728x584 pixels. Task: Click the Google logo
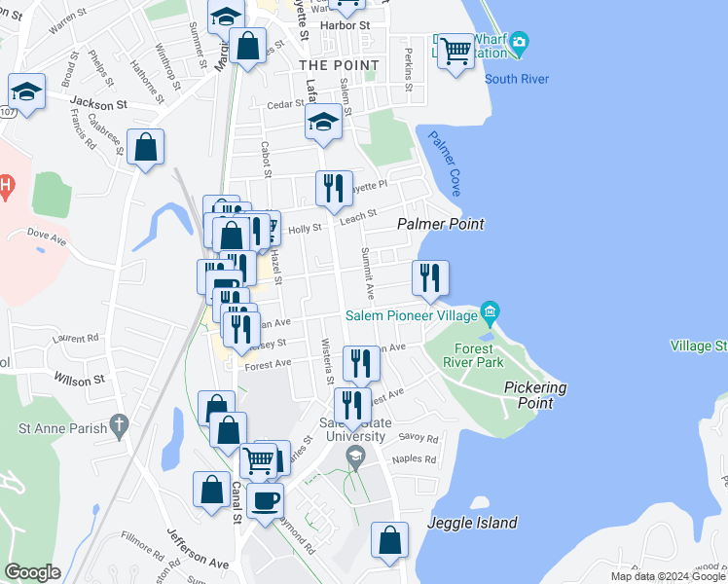pyautogui.click(x=32, y=573)
